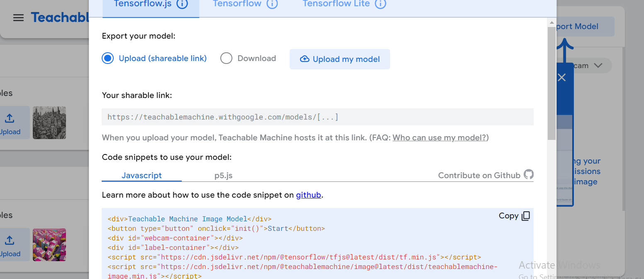This screenshot has height=279, width=644.
Task: Click the GitHub octocat icon
Action: (x=529, y=174)
